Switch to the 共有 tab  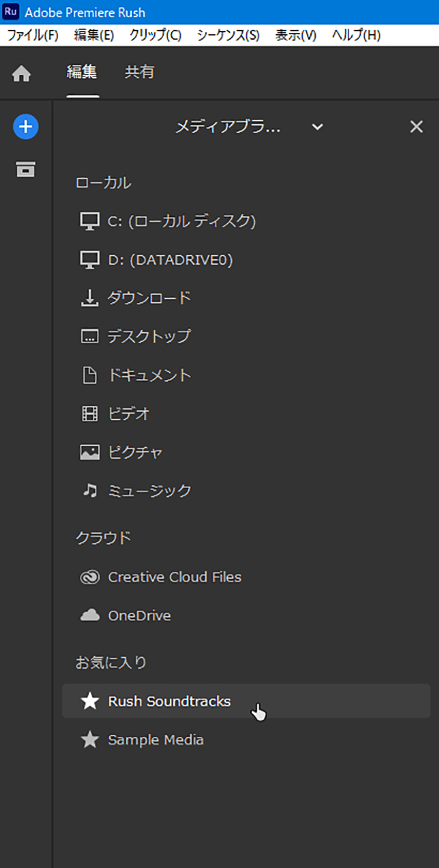tap(139, 72)
